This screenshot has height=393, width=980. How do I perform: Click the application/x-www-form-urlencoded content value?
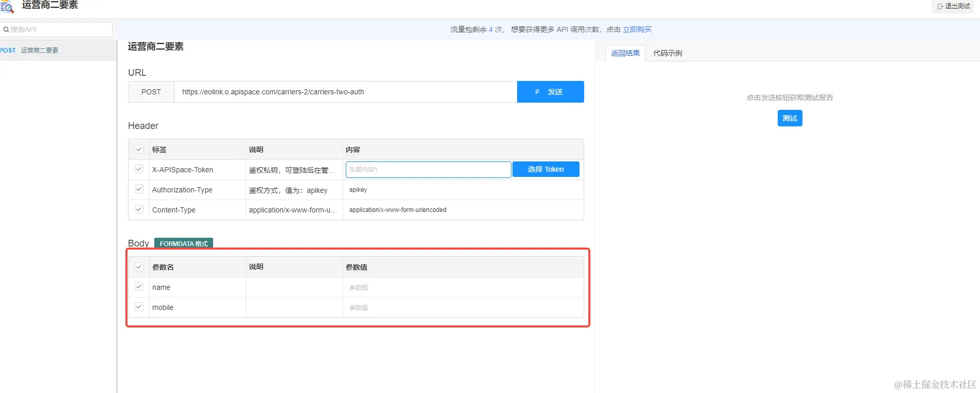pyautogui.click(x=397, y=210)
